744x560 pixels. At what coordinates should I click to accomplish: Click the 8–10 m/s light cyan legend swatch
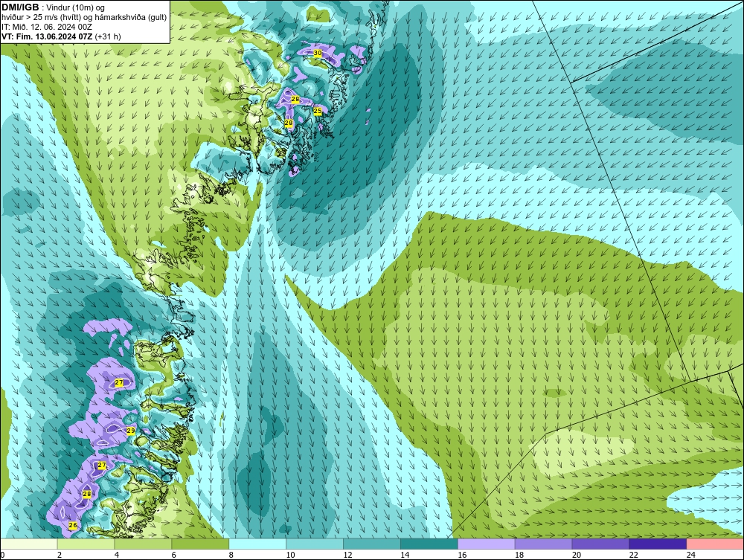click(257, 544)
